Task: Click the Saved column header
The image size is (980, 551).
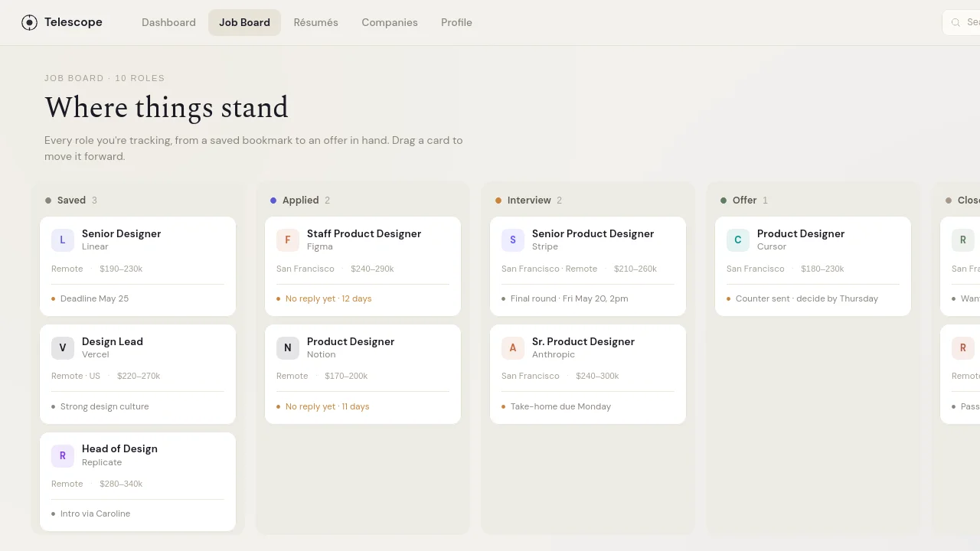Action: coord(71,201)
